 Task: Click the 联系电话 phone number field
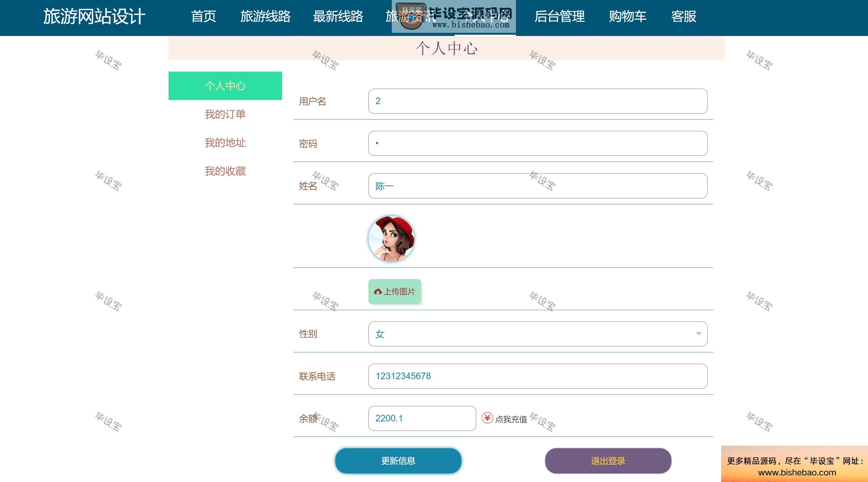coord(538,376)
